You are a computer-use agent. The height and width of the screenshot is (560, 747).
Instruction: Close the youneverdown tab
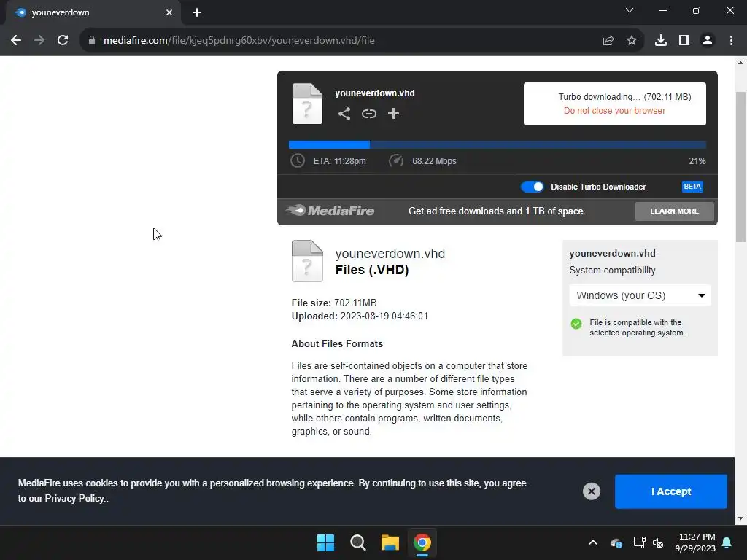pos(169,12)
